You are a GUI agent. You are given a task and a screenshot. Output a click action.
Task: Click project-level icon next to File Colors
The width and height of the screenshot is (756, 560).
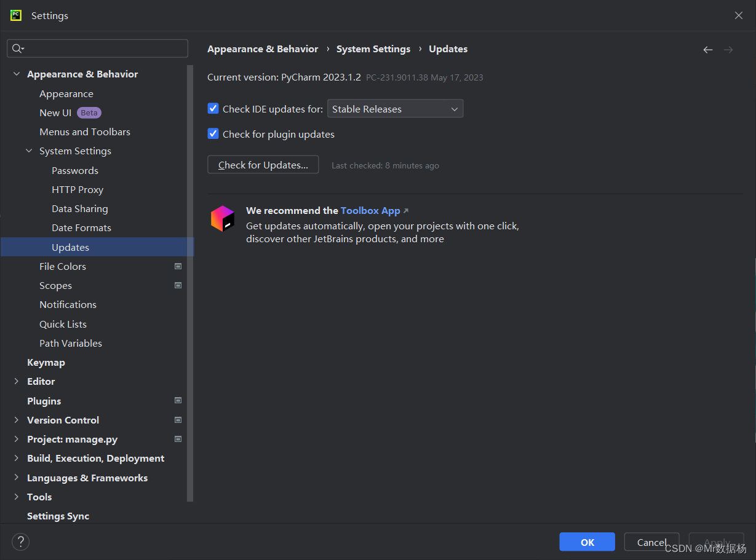(178, 266)
